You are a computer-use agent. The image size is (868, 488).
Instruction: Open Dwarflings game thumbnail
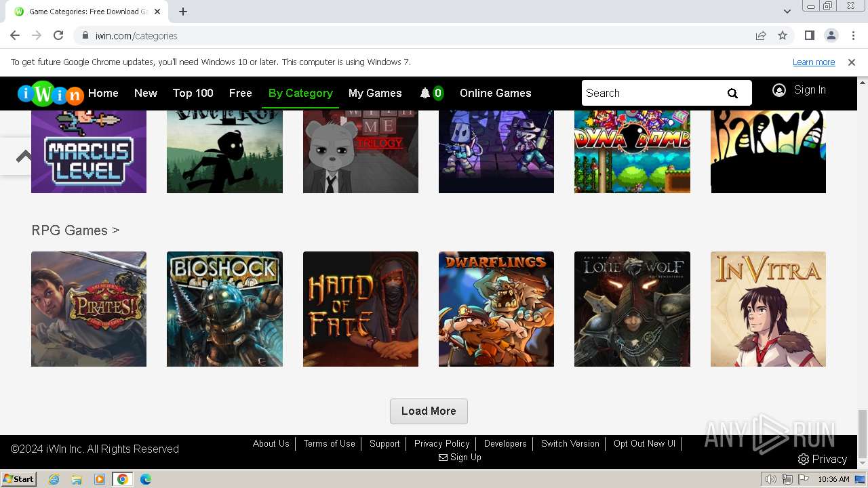click(496, 309)
